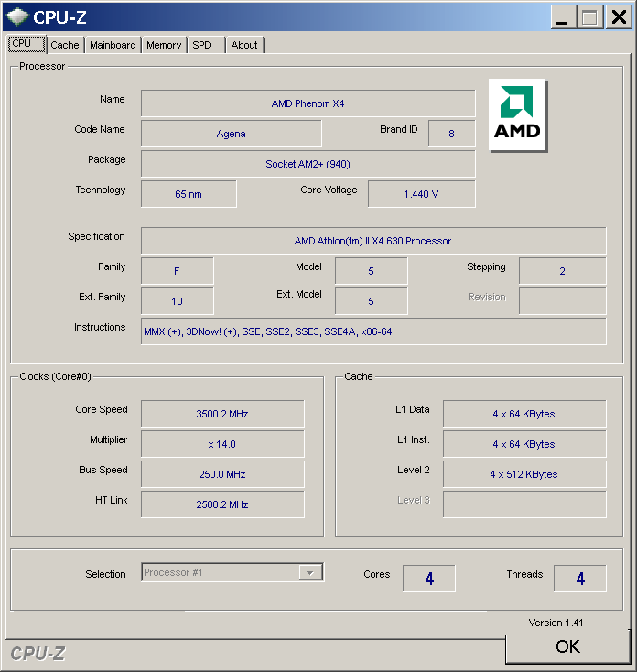This screenshot has width=637, height=672.
Task: Click the Stepping value 2
Action: click(x=563, y=271)
